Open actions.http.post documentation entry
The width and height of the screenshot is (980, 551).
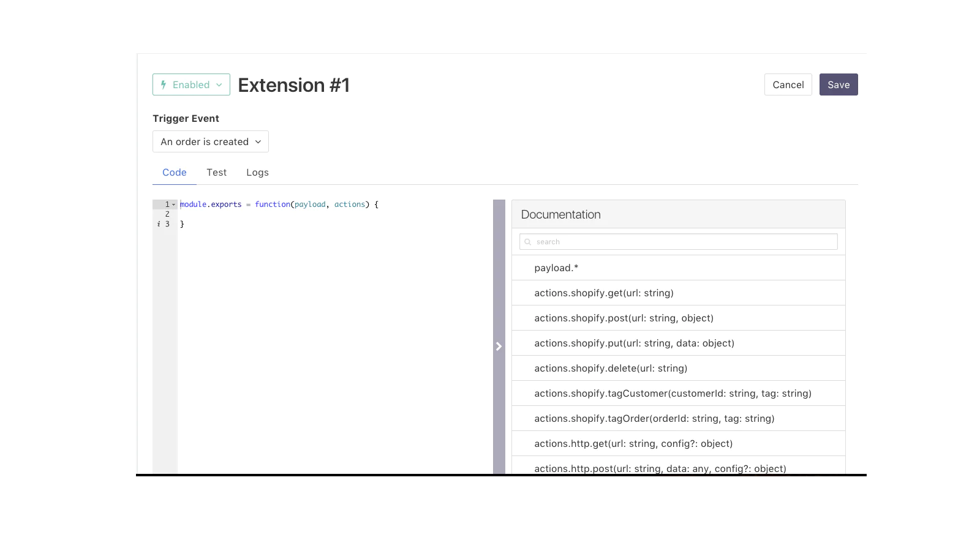coord(679,466)
